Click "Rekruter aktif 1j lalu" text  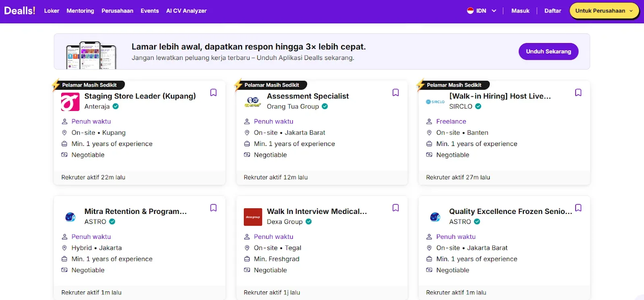coord(272,293)
